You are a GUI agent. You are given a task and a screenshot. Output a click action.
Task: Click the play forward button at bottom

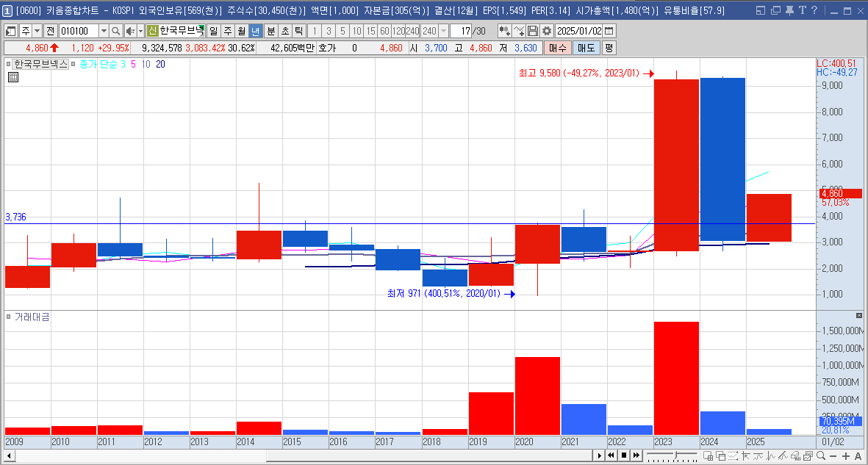point(599,455)
